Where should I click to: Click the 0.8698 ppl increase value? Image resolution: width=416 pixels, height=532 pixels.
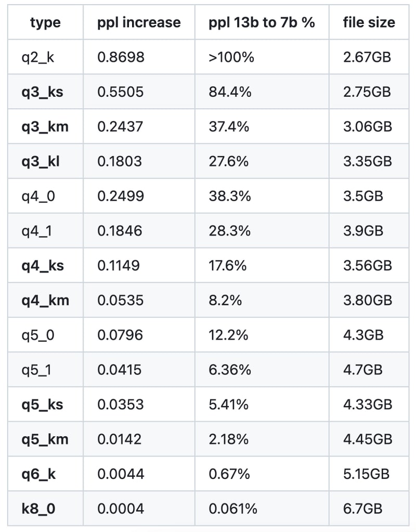[121, 57]
